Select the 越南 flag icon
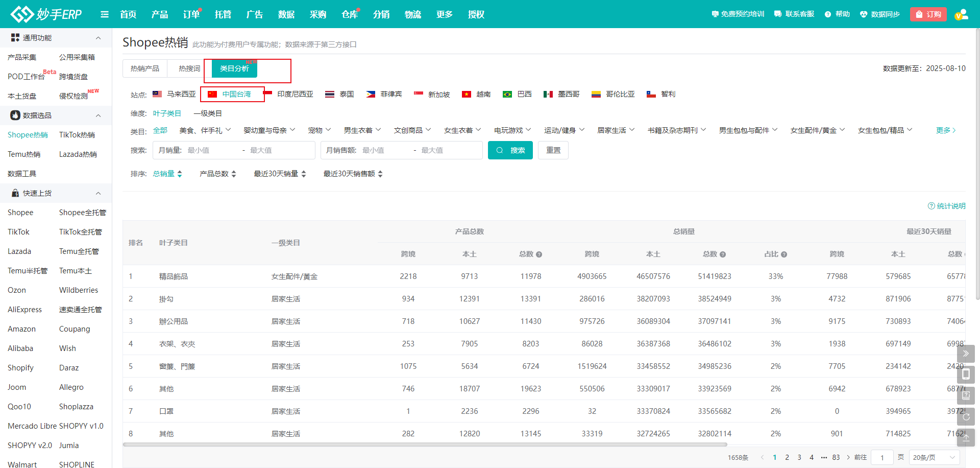This screenshot has width=980, height=468. (466, 94)
